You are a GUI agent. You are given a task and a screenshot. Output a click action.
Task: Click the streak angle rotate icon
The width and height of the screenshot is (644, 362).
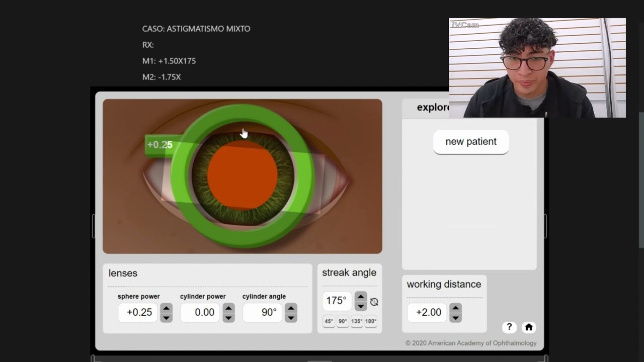(x=374, y=302)
